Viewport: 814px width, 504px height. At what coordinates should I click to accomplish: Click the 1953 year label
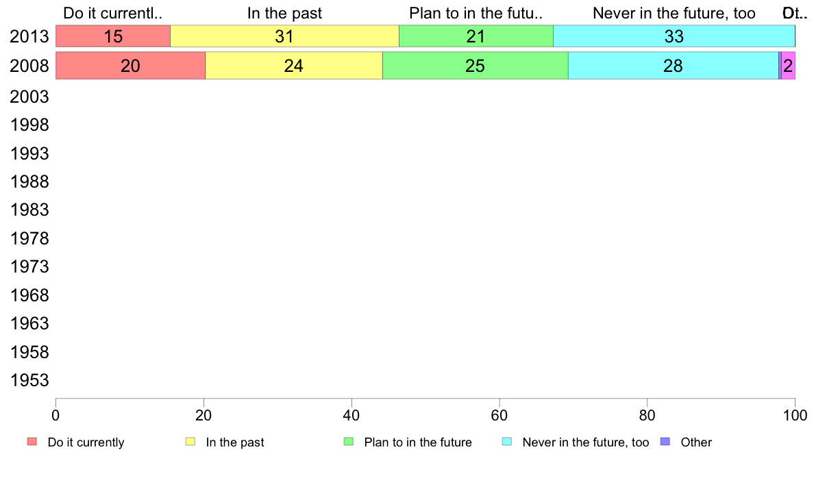pyautogui.click(x=29, y=380)
